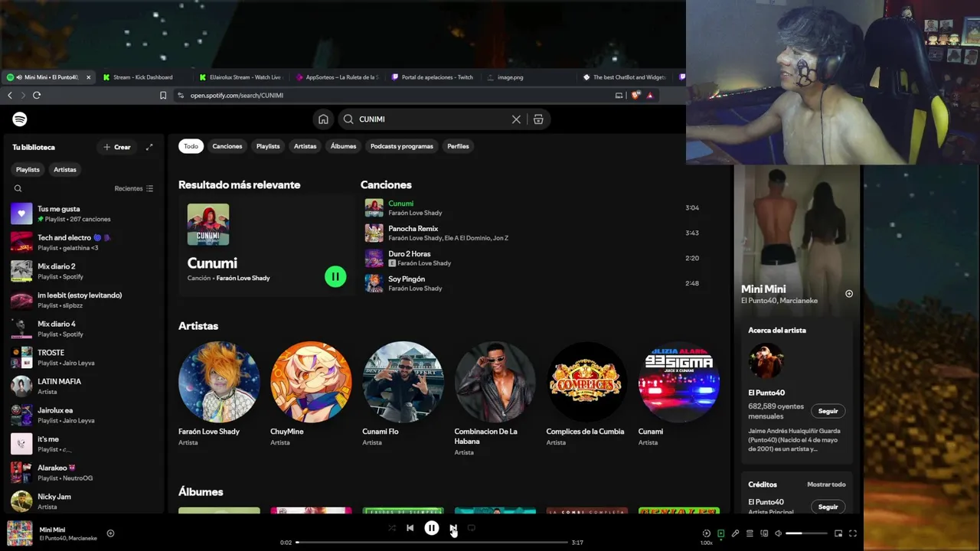Open the Crear menu button
Viewport: 980px width, 551px height.
coord(117,147)
